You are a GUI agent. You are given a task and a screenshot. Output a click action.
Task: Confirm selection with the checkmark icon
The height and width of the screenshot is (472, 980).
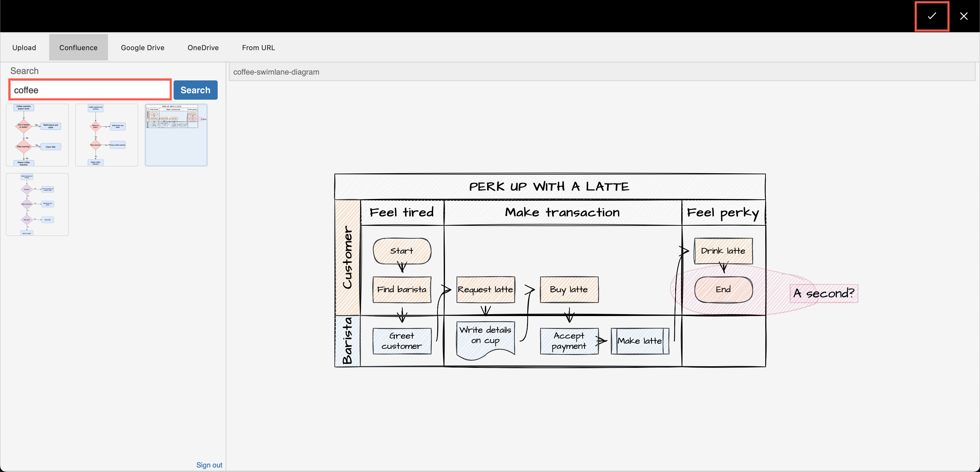tap(931, 16)
